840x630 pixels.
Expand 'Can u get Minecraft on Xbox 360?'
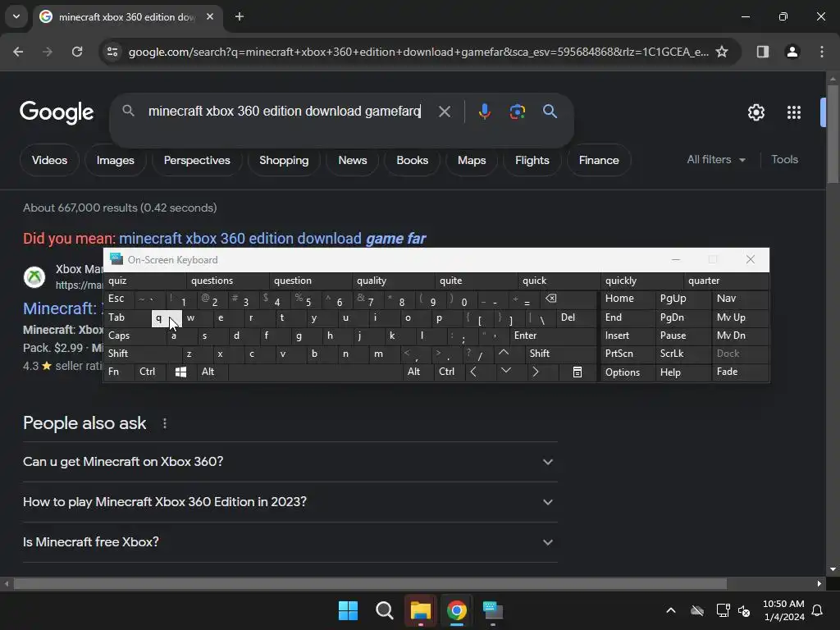(x=290, y=462)
